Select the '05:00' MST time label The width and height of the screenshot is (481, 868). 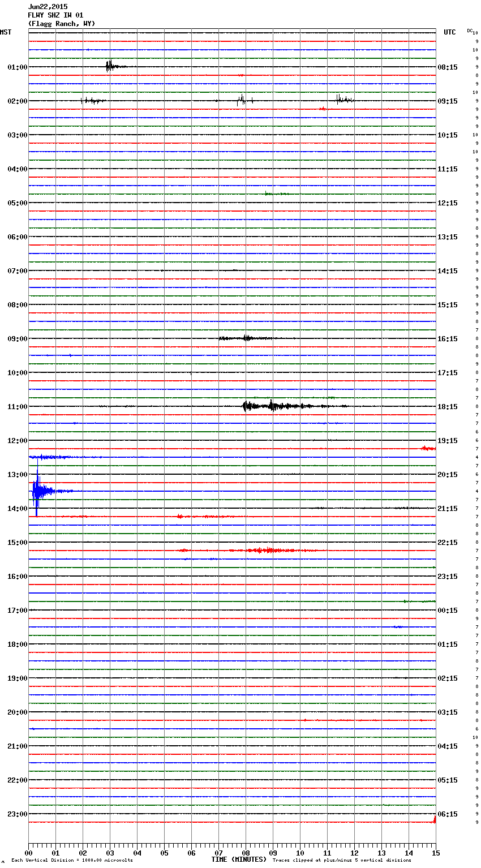pyautogui.click(x=18, y=203)
